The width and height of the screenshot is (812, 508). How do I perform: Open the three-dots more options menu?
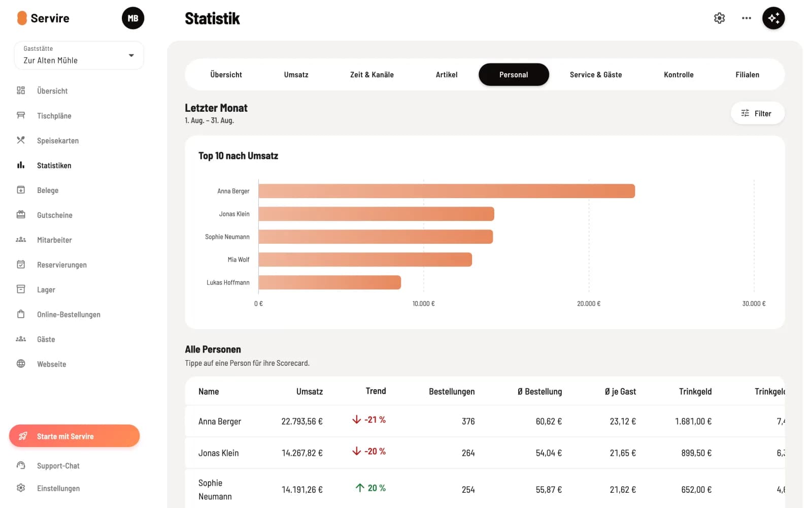pos(746,18)
